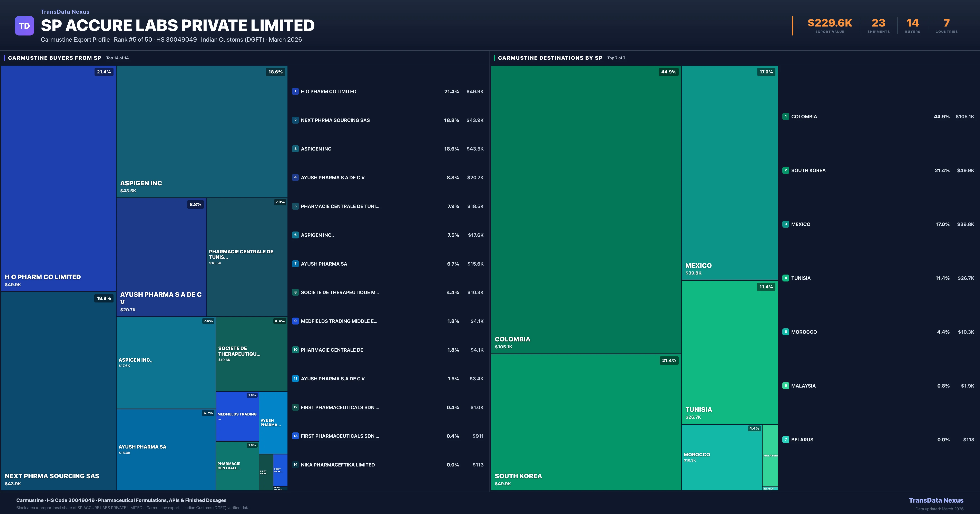Click rank 14 badge for NIKA PHARMACEFTIKA
Viewport: 980px width, 514px height.
[295, 465]
